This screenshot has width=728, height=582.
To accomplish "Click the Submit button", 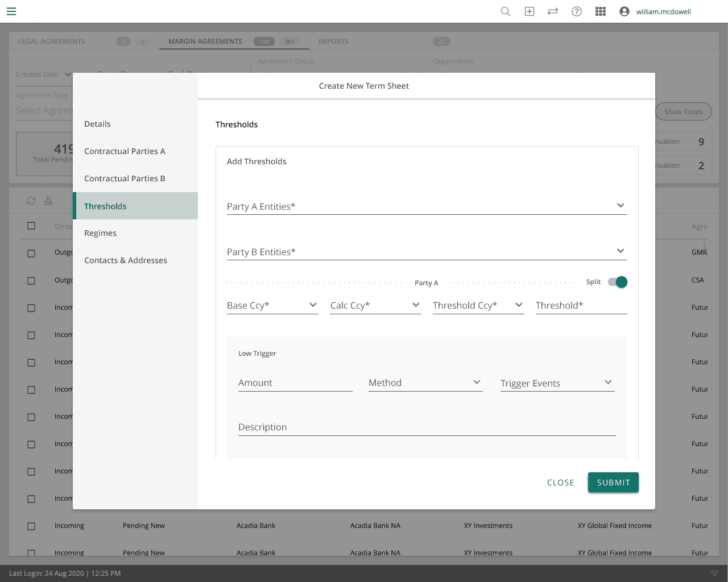I will 613,483.
